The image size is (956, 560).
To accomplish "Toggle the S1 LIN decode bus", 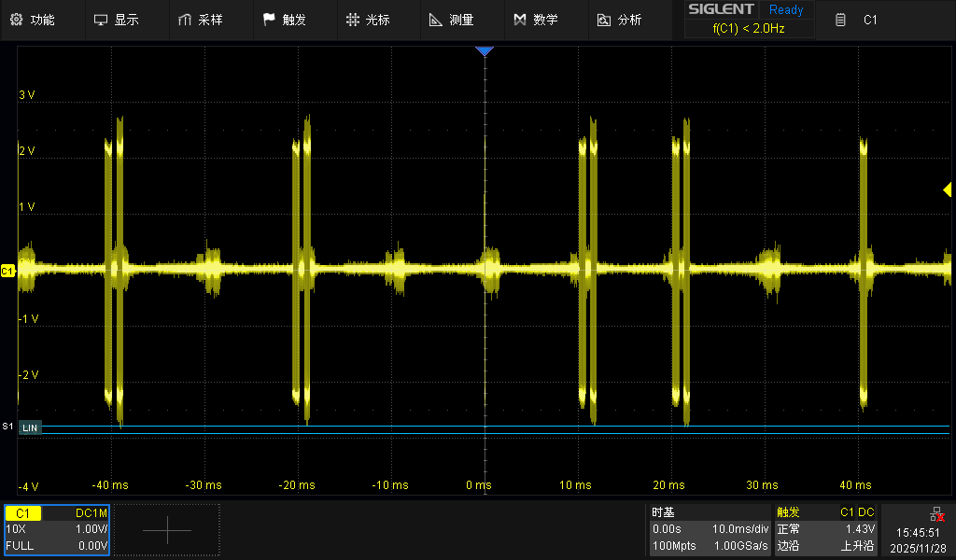I will [29, 427].
